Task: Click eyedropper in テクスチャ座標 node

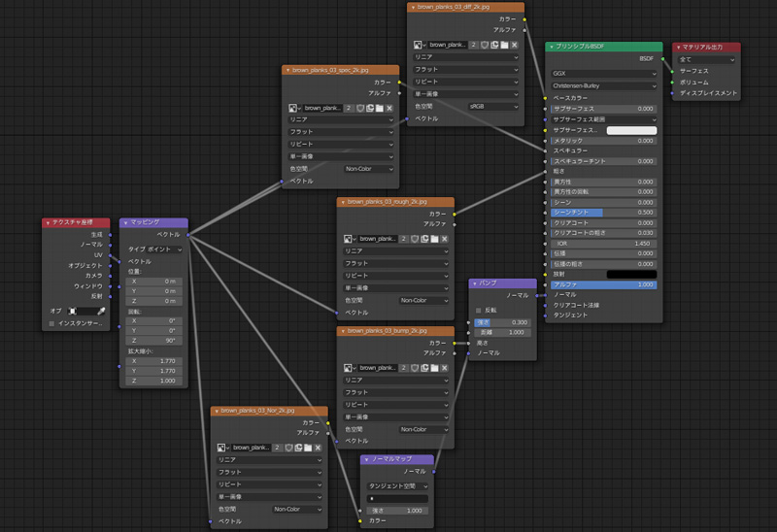Action: [x=101, y=311]
